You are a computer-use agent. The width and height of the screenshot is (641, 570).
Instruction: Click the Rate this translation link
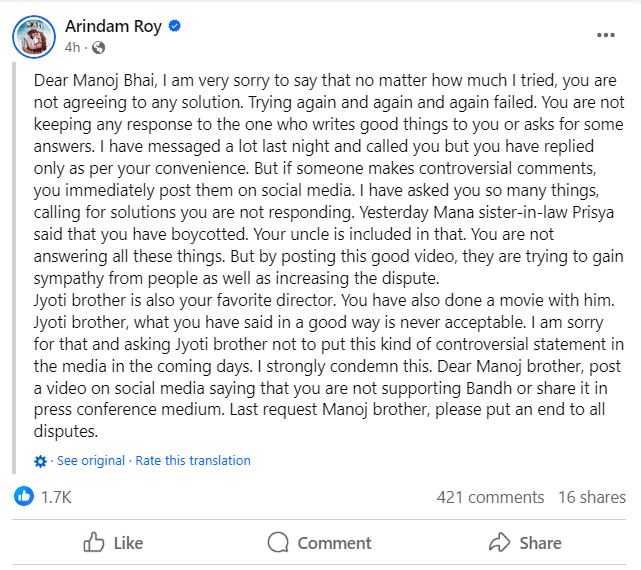193,461
